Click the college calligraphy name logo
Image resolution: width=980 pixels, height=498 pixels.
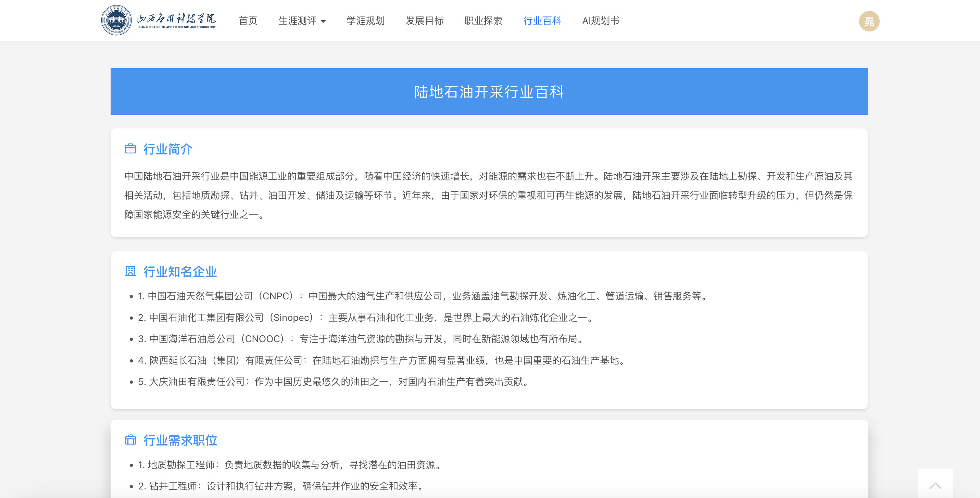point(177,21)
